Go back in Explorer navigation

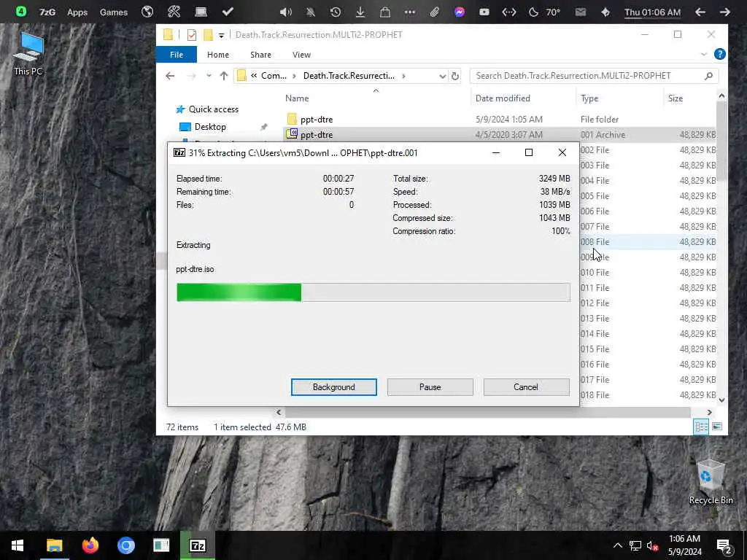pyautogui.click(x=170, y=76)
